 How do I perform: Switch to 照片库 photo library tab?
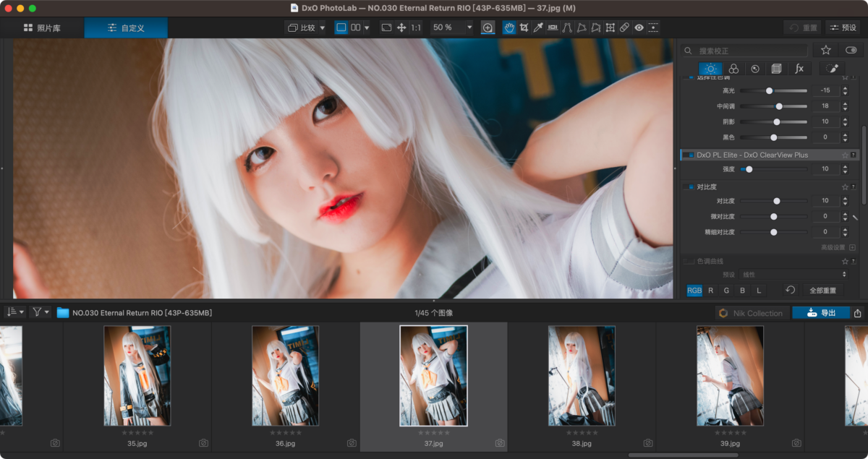tap(42, 27)
